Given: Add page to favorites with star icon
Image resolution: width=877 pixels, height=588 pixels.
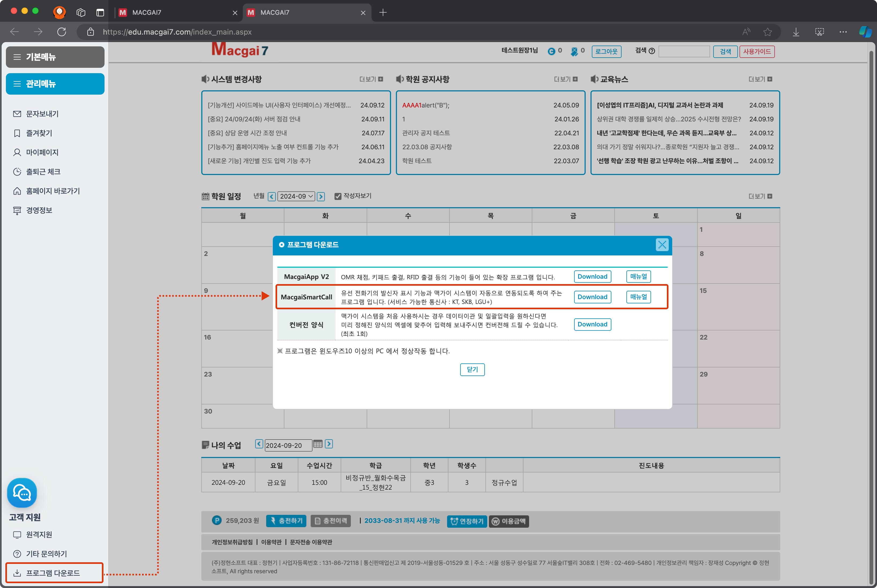Looking at the screenshot, I should point(767,32).
